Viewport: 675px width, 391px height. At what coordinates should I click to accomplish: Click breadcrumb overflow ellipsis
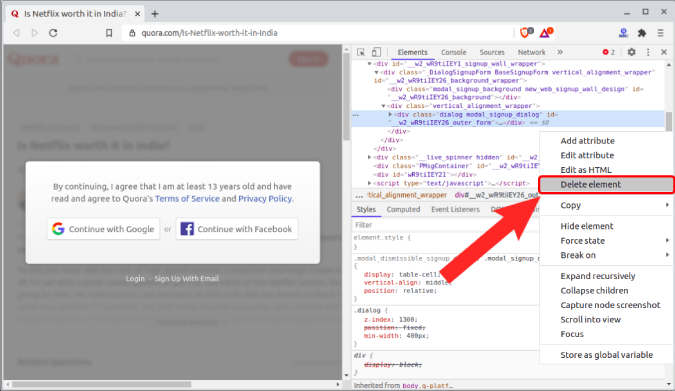(359, 196)
